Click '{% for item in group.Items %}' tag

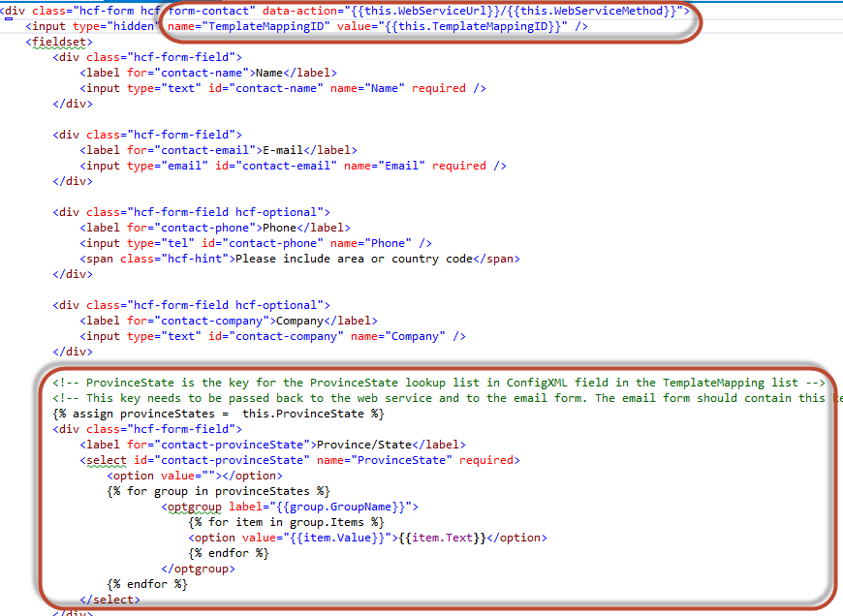286,522
